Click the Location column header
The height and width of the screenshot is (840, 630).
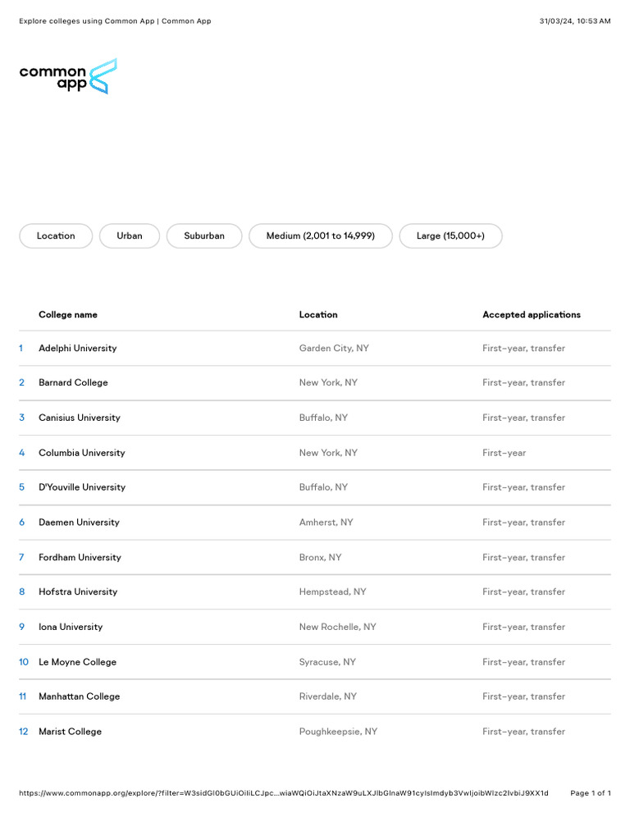tap(318, 315)
